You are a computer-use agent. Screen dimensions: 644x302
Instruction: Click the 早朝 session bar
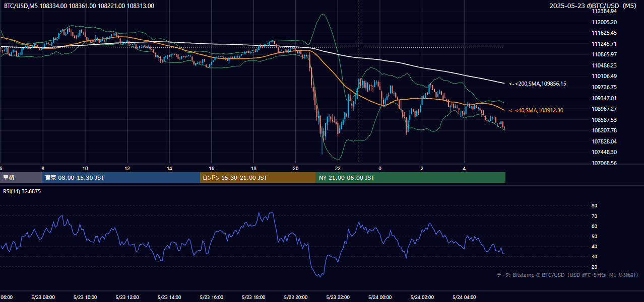pyautogui.click(x=21, y=178)
